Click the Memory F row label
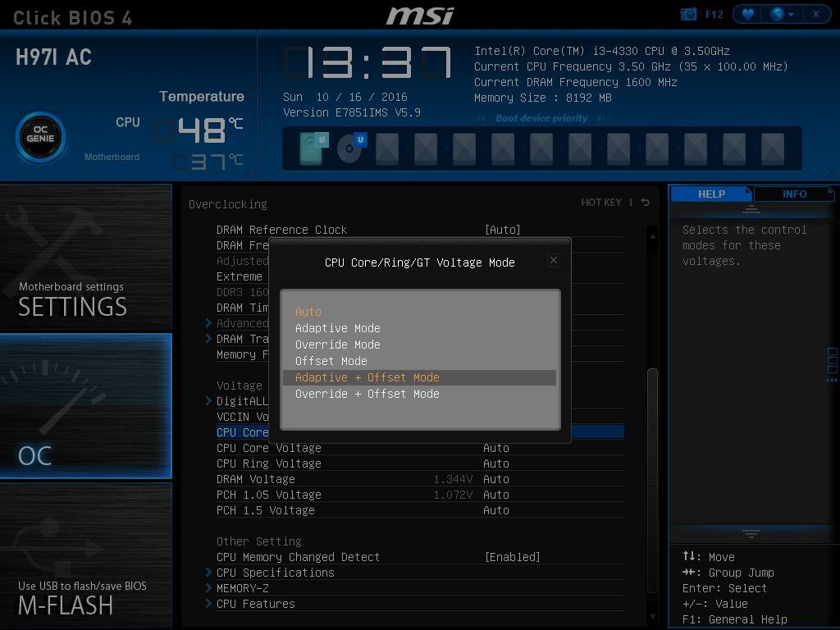 pos(242,354)
